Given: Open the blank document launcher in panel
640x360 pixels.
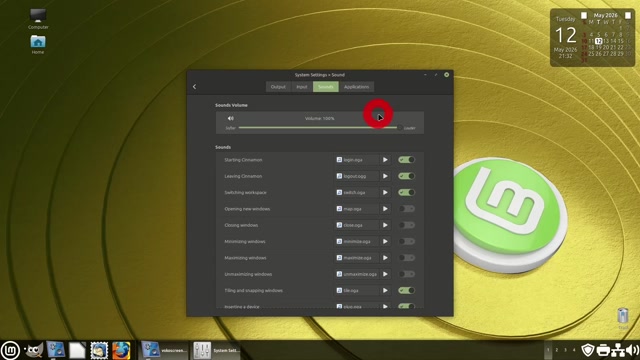Looking at the screenshot, I should tap(77, 350).
